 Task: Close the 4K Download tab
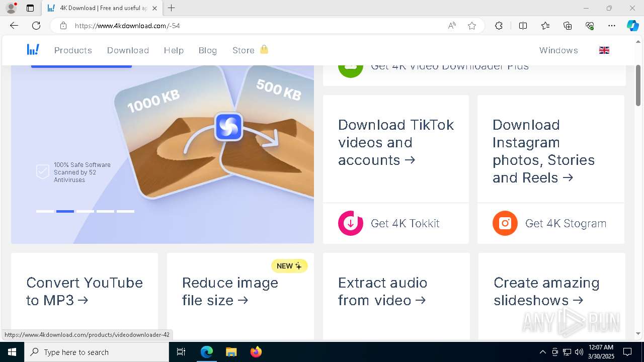(x=154, y=8)
